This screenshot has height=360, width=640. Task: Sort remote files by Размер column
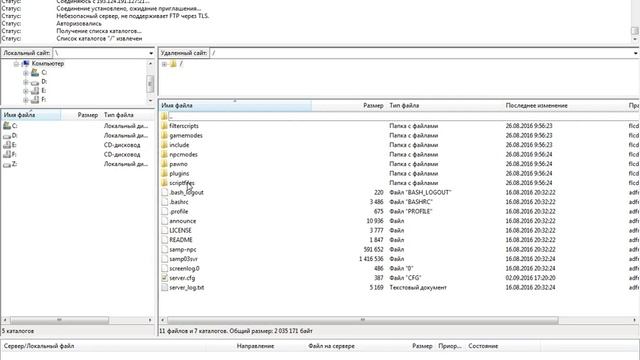tap(349, 106)
